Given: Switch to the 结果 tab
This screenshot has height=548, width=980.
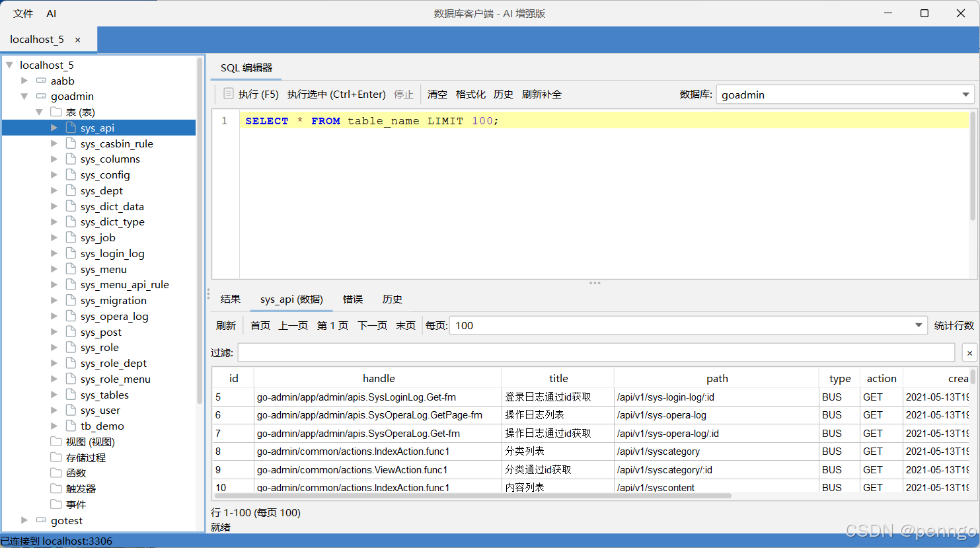Looking at the screenshot, I should (231, 299).
